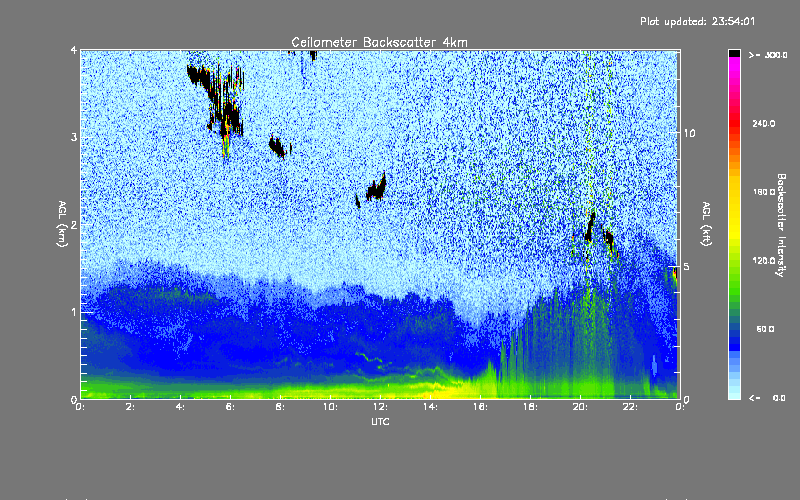Click the '8:' UTC tick label
800x500 pixels.
point(280,407)
